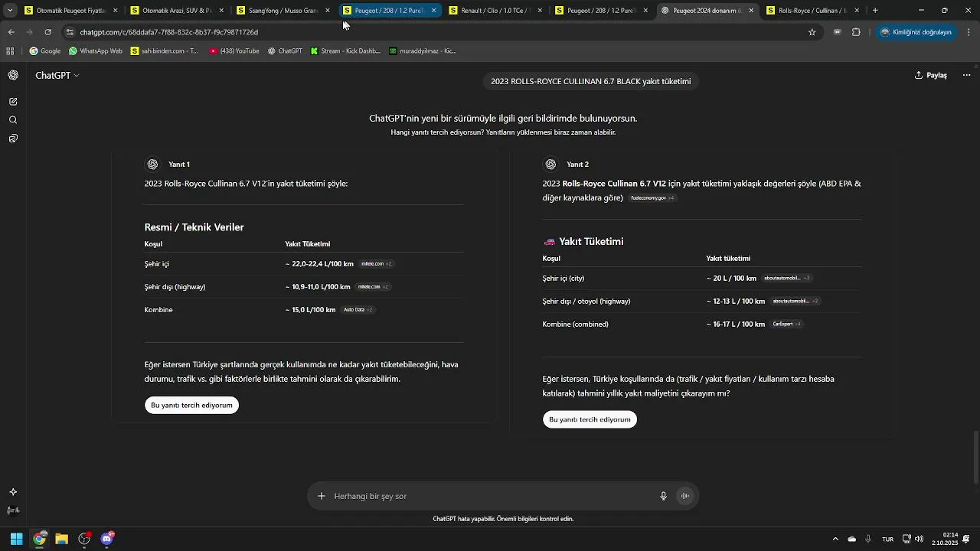
Task: Open the YouTube bookmark
Action: coord(234,51)
